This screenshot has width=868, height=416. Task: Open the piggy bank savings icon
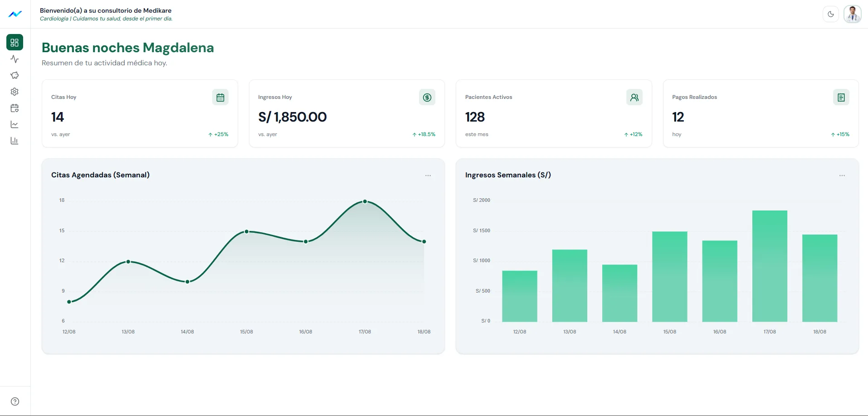pyautogui.click(x=15, y=75)
